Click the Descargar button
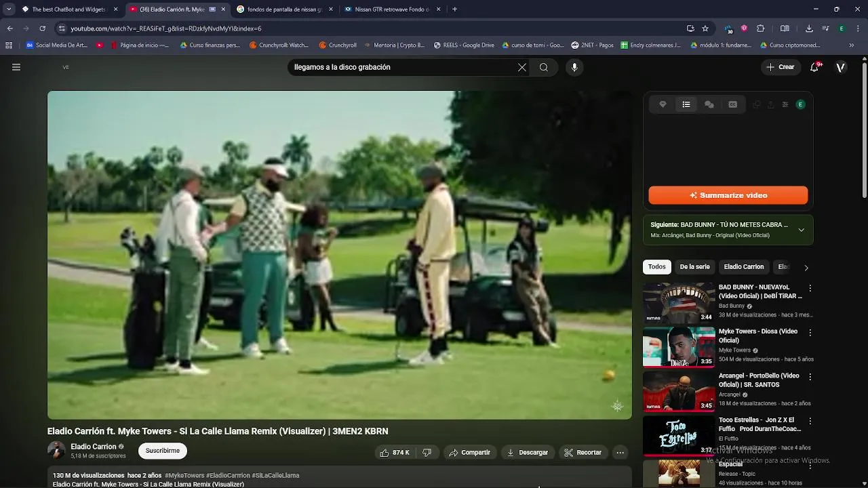The height and width of the screenshot is (488, 868). (528, 452)
